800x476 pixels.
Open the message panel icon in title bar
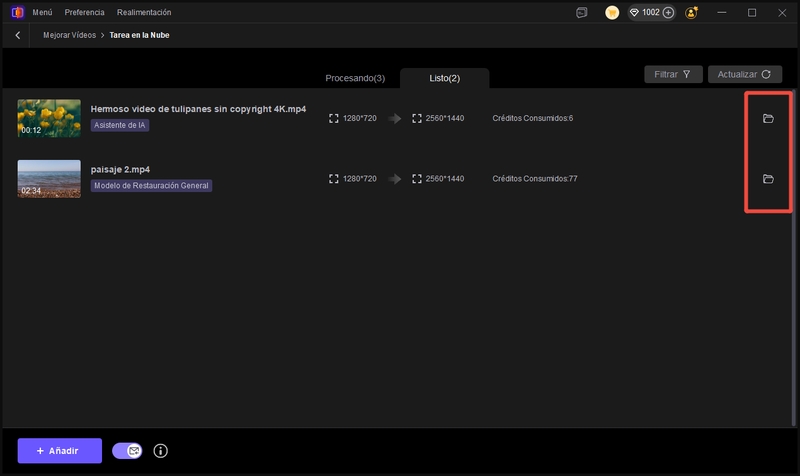click(582, 13)
